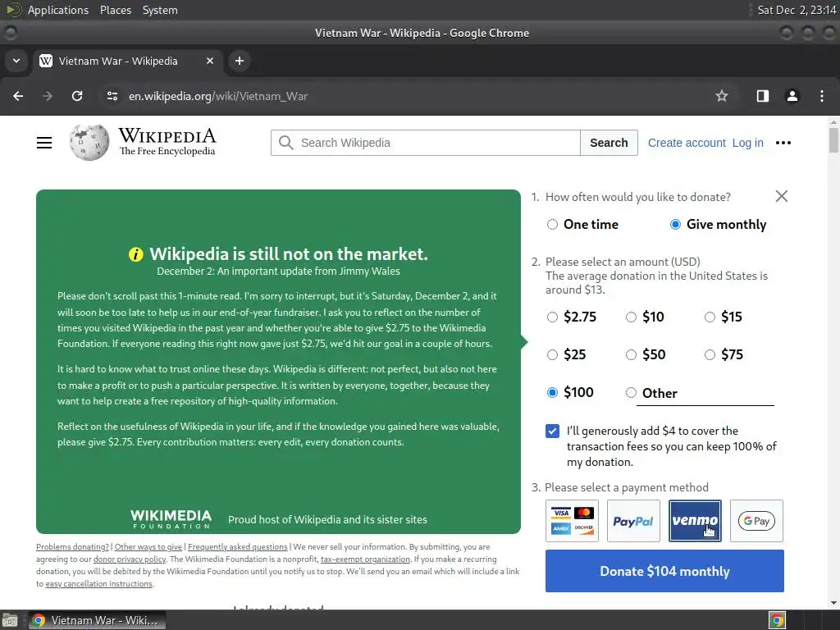Choose Venmo payment method
The image size is (840, 630).
coord(695,521)
